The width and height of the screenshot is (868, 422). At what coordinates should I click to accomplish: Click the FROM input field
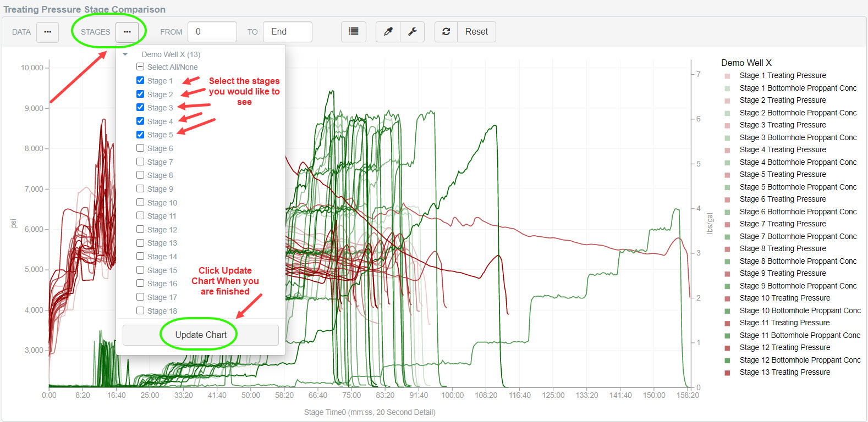point(212,32)
